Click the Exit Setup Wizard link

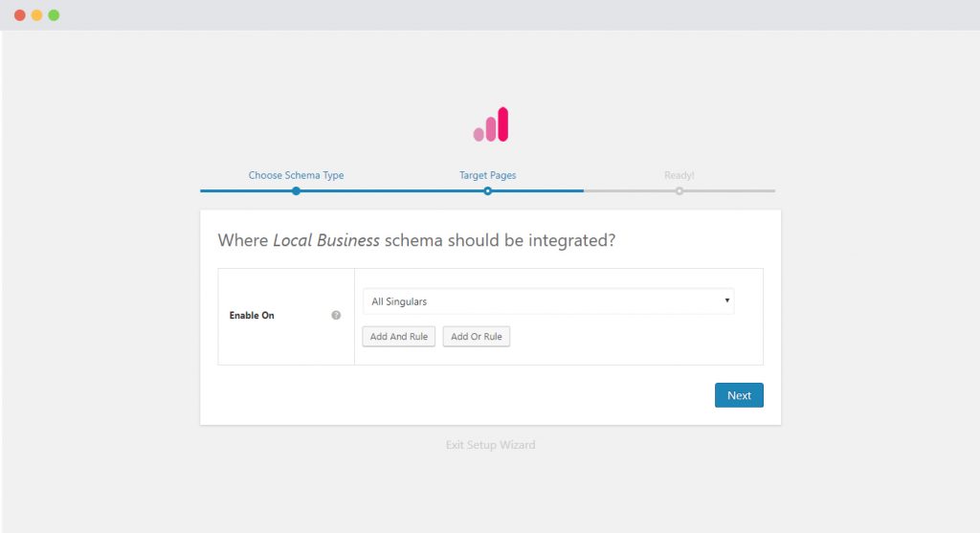490,445
